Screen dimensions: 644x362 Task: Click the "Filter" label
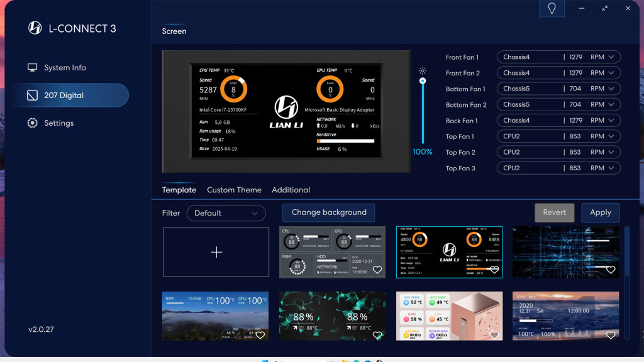click(x=171, y=213)
